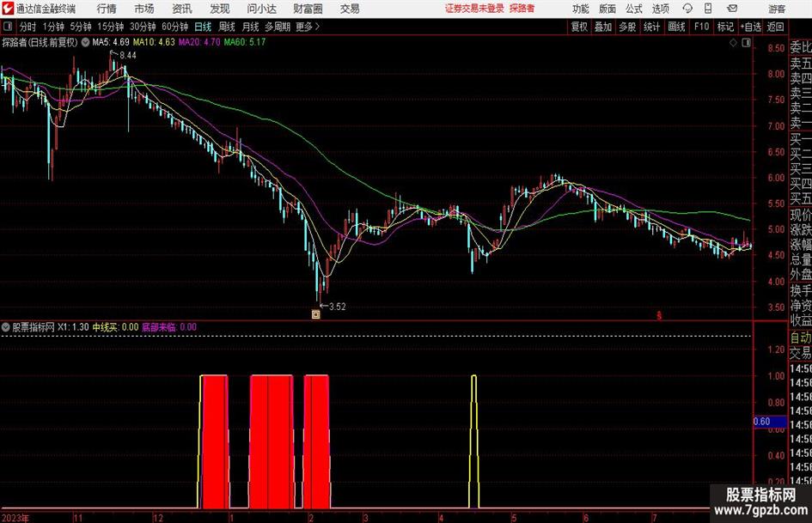
Task: Click the mobile phone icon
Action: pyautogui.click(x=708, y=9)
